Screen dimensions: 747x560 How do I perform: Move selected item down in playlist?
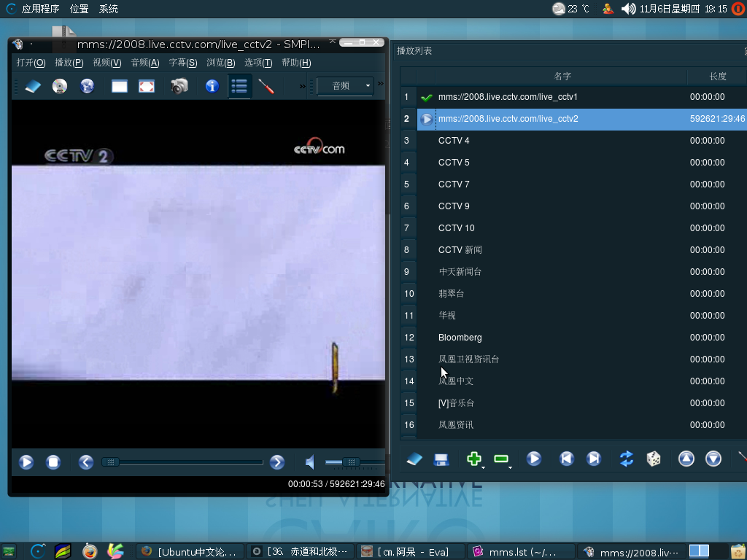(713, 459)
